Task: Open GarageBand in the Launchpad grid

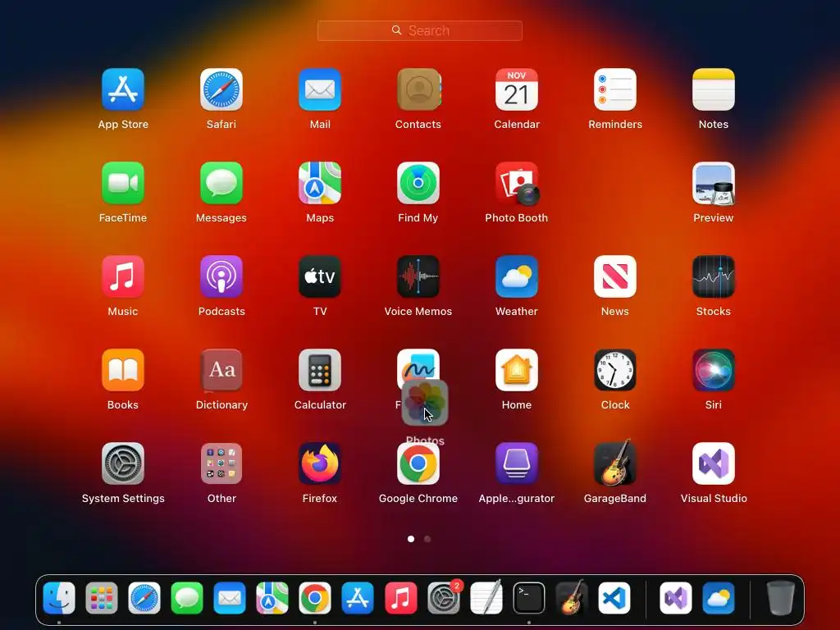Action: pyautogui.click(x=615, y=463)
